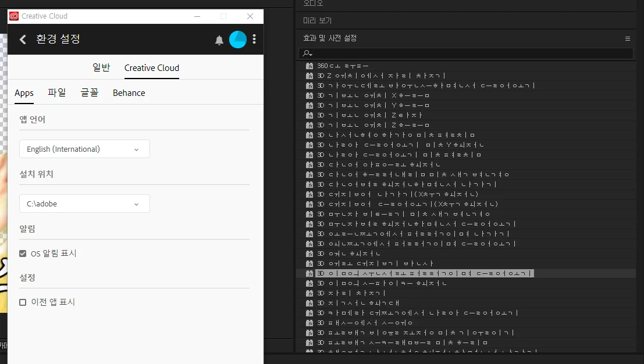Select preset 3D ㅇㅗㄹㅡㄴㅉㅗㄱㅇㅔㅅㅓ ㅍㅓㄹㄹㅓㄱㅇㅣㅁㅕ ㄴㅏㄱㅏㄱㅣ
Screen dimensions: 644x364
tap(413, 234)
